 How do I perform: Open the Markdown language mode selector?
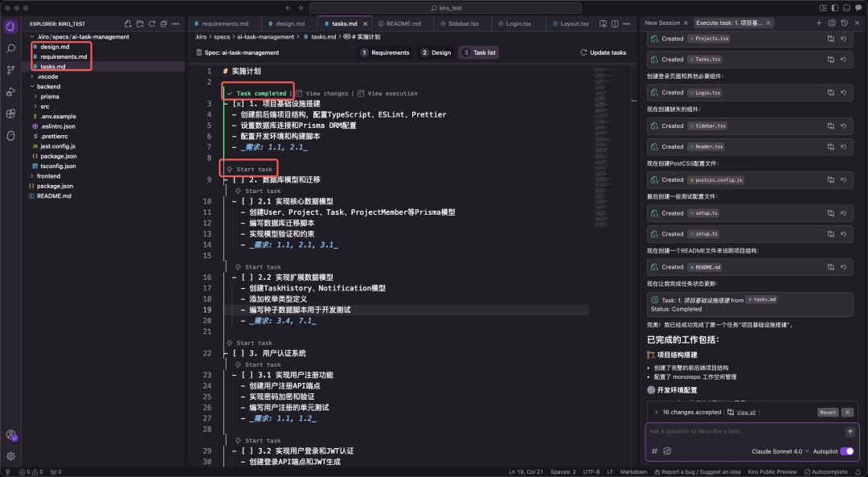tap(633, 472)
